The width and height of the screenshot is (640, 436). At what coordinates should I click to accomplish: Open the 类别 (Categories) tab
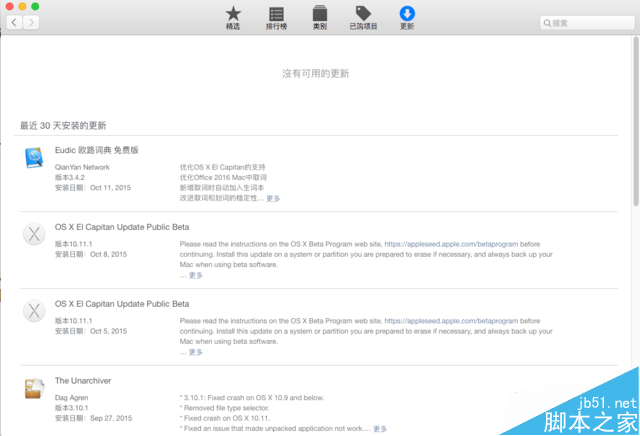[x=320, y=18]
